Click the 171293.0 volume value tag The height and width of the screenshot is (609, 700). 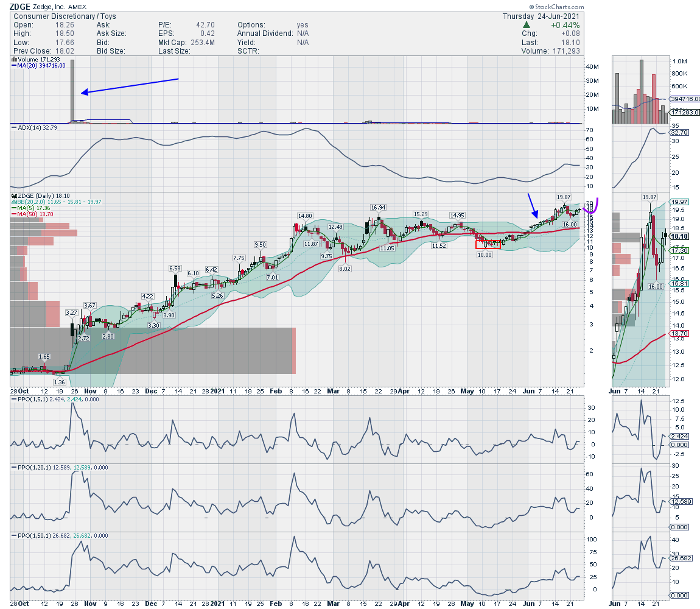pos(685,112)
